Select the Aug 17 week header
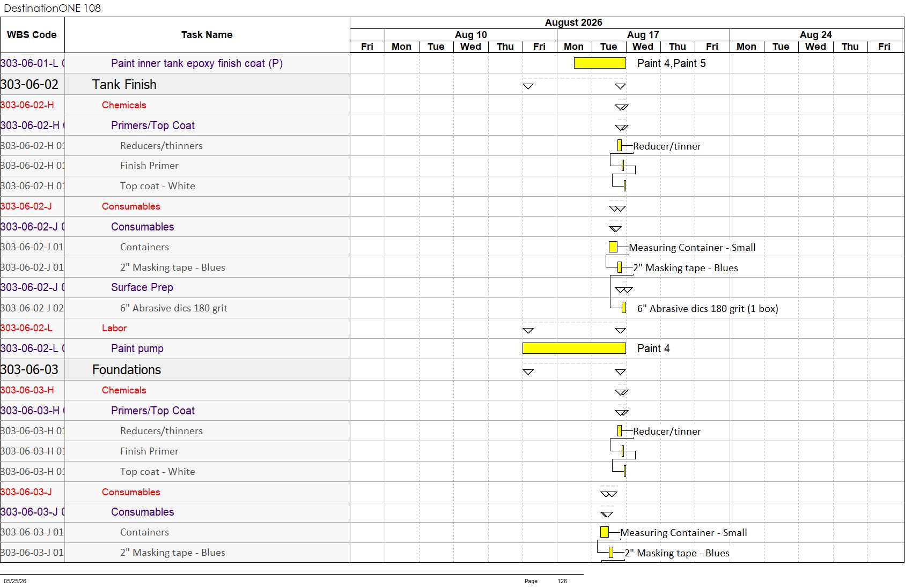 643,34
